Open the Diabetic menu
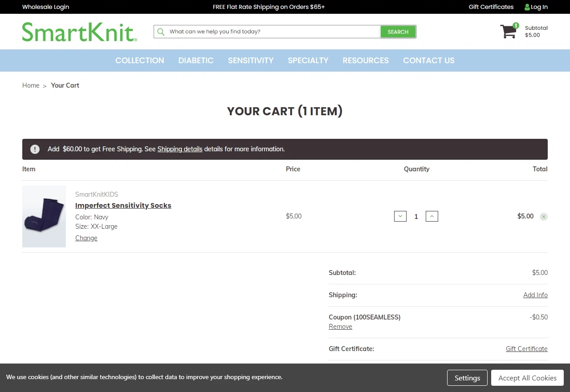This screenshot has height=392, width=570. [196, 61]
